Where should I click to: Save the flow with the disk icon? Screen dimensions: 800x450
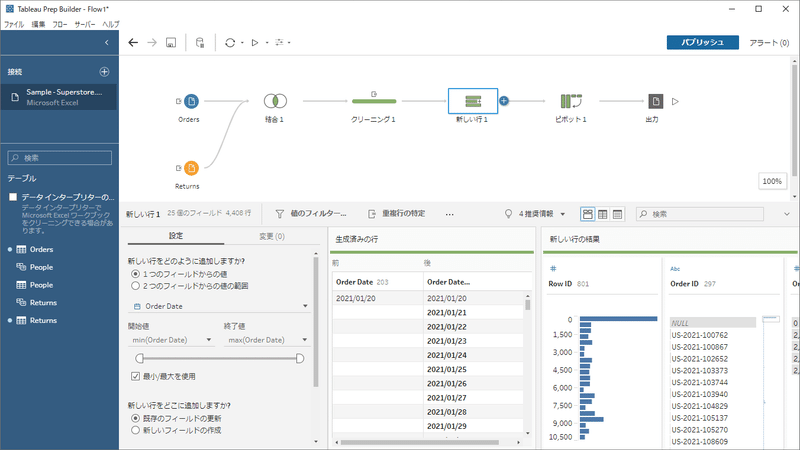(x=171, y=43)
